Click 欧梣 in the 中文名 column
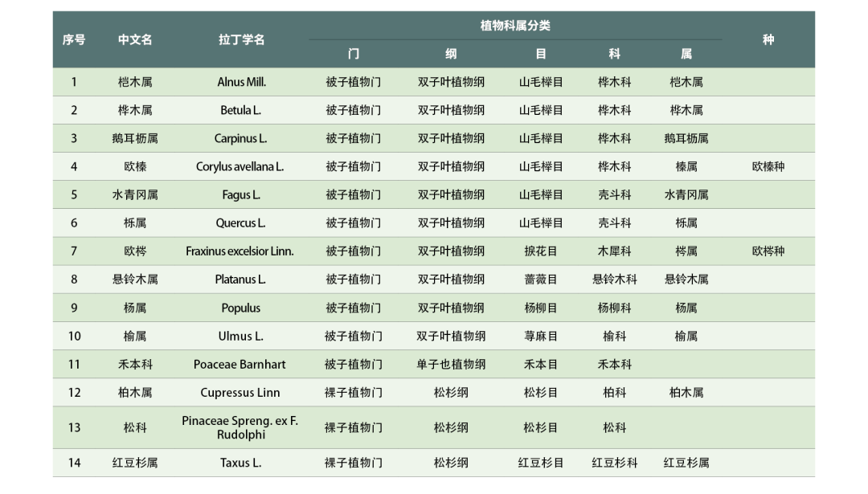Screen dimensions: 868x494 pyautogui.click(x=134, y=251)
